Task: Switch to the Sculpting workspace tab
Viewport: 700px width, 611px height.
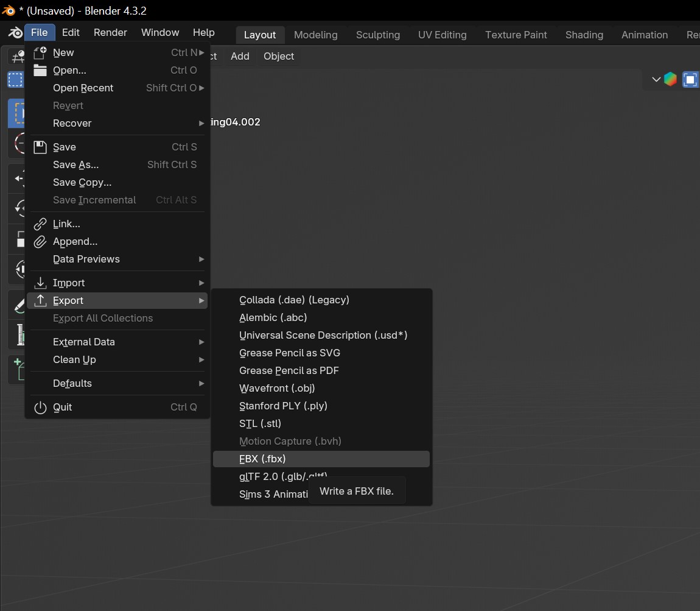Action: click(377, 35)
